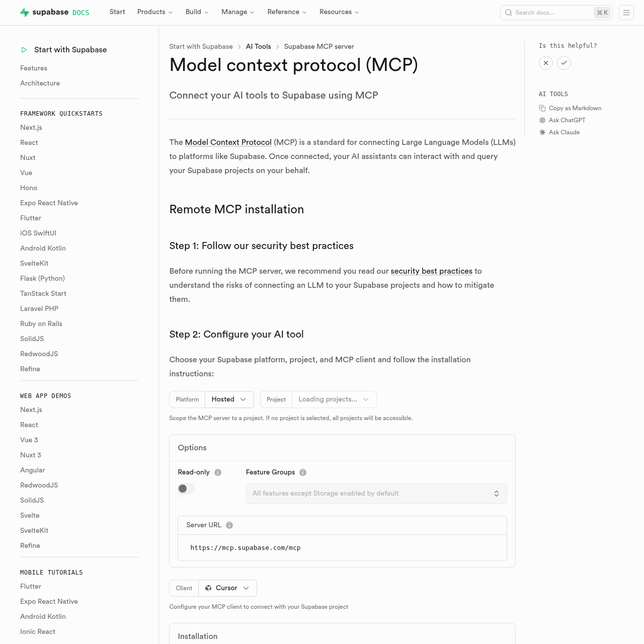The image size is (644, 644).
Task: Open the hamburger menu icon
Action: click(x=626, y=13)
